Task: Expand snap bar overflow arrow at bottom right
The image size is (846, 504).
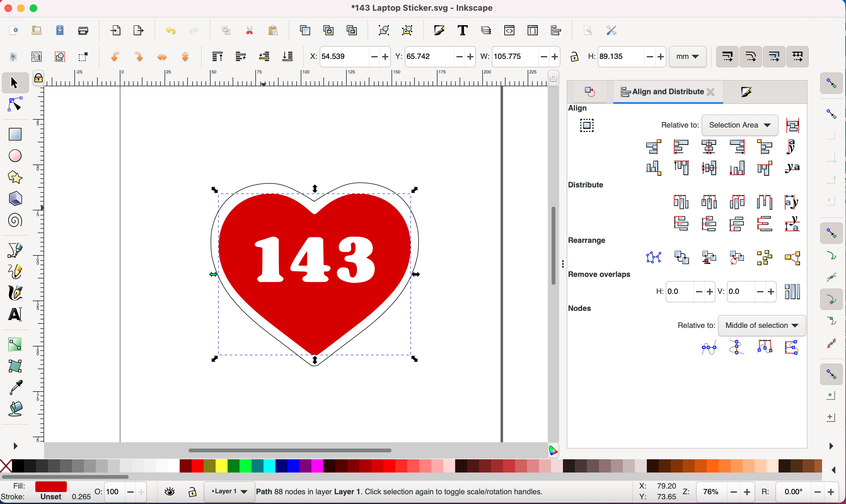Action: [831, 446]
